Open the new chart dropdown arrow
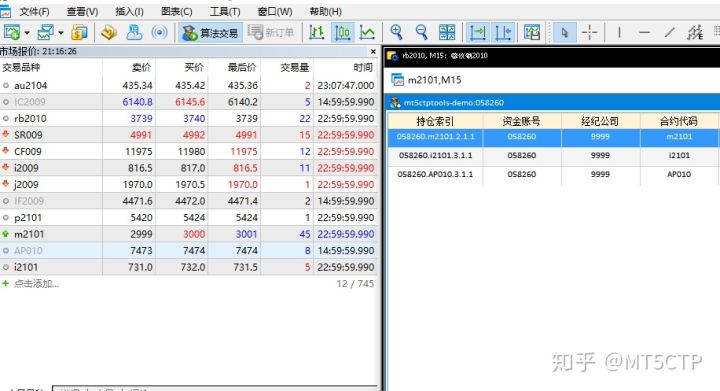Image resolution: width=720 pixels, height=391 pixels. (x=27, y=33)
